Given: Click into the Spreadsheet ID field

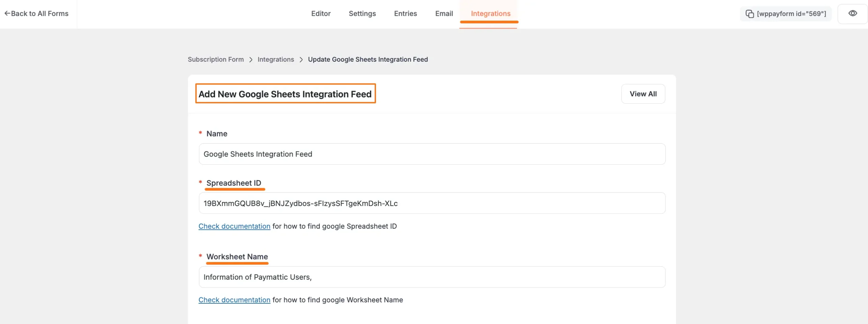Looking at the screenshot, I should 432,203.
